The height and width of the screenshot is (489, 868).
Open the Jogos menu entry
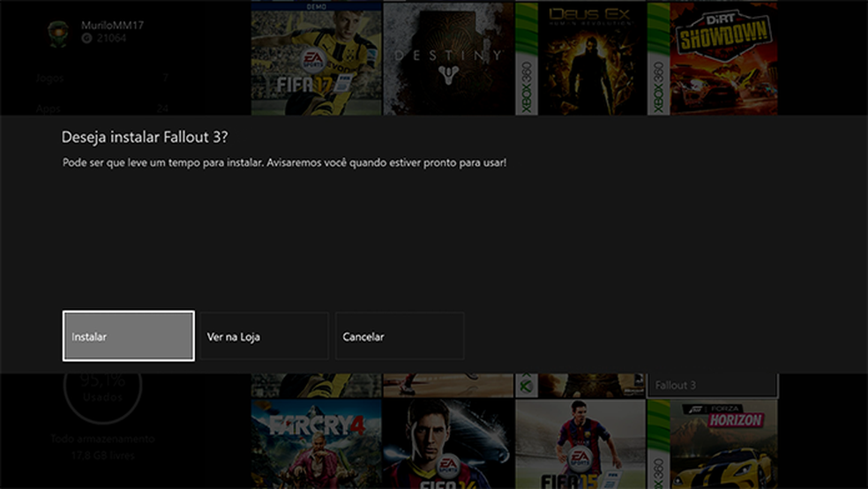coord(101,78)
